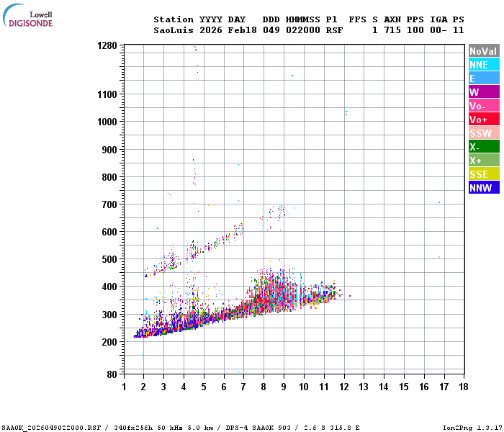Image resolution: width=504 pixels, height=432 pixels.
Task: Click the 6 MHz frequency axis label
Action: click(x=224, y=387)
